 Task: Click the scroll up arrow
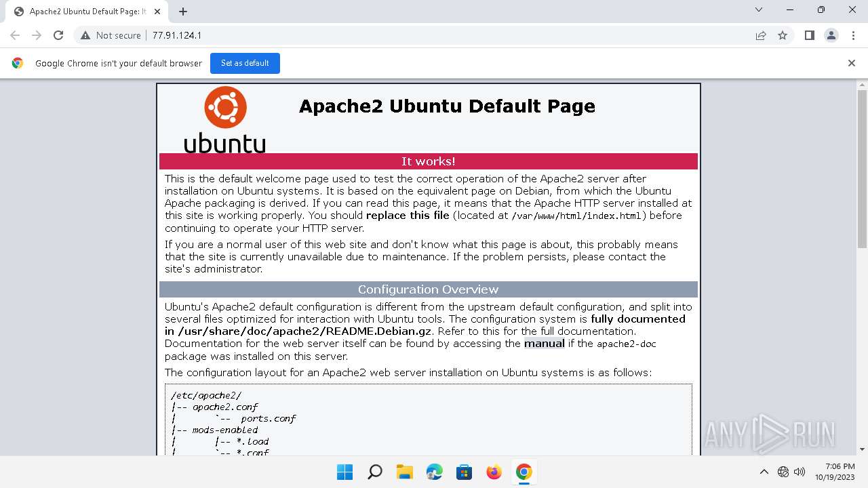coord(863,84)
